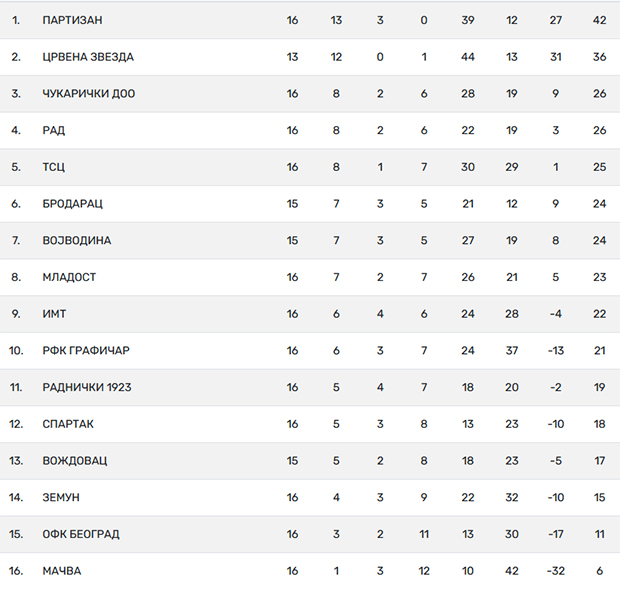Click Црвена звезда's 44 goals scored cell
The width and height of the screenshot is (620, 589).
tap(468, 57)
